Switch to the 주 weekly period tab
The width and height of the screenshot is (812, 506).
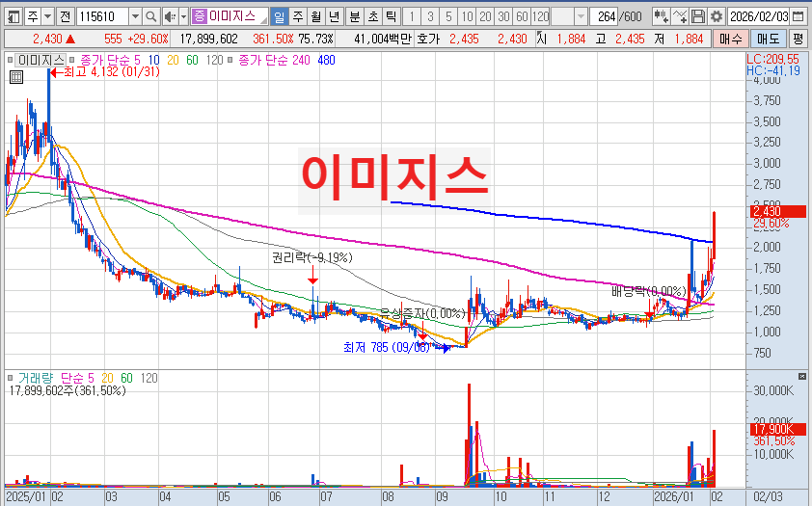pyautogui.click(x=298, y=17)
